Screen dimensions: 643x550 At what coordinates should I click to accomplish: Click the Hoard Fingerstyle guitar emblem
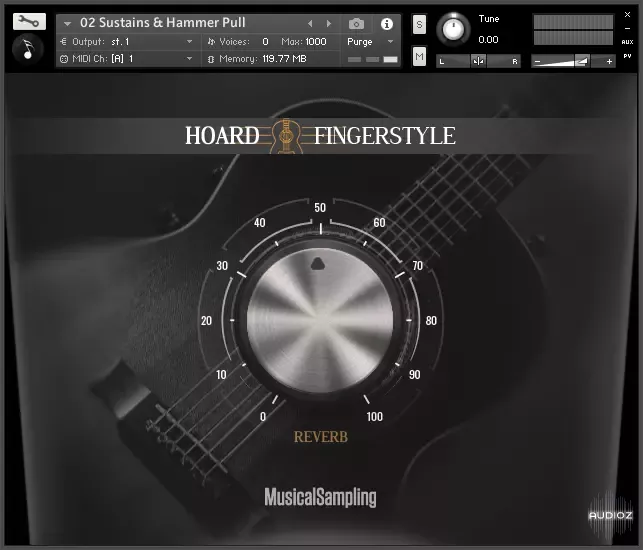[286, 136]
